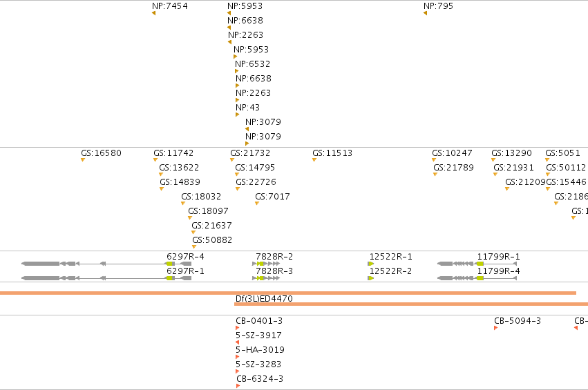Pick the triangle marker under GS:50882
Image resolution: width=588 pixels, height=390 pixels.
point(194,247)
